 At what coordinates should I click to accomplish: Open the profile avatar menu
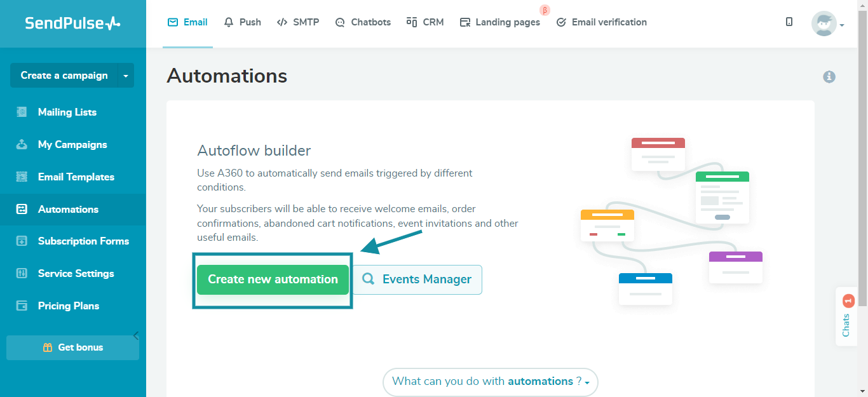[x=824, y=24]
